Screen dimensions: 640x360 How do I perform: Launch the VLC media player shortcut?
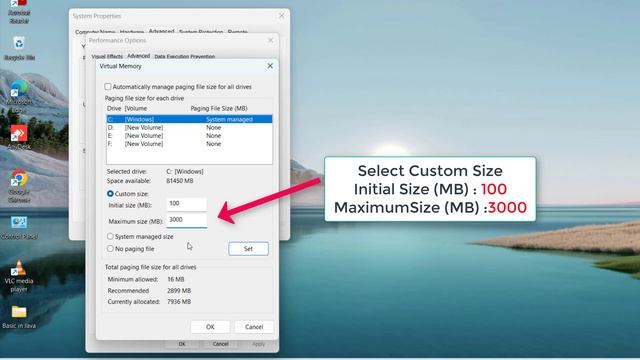point(19,276)
